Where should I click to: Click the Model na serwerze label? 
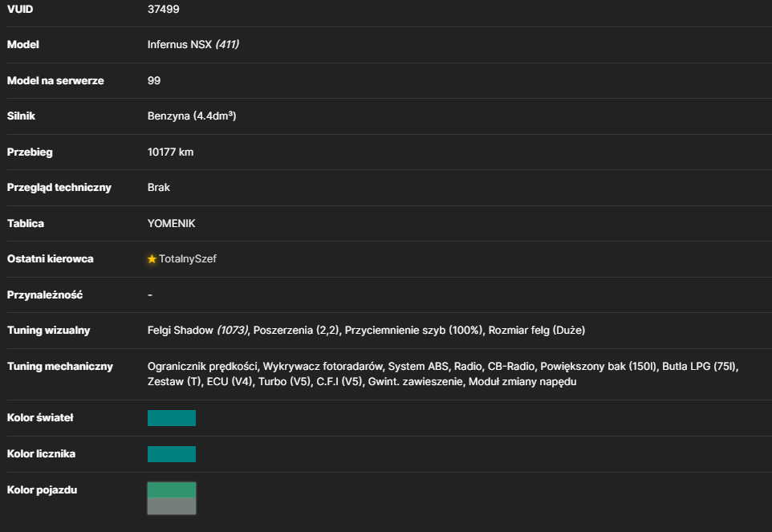(x=55, y=81)
